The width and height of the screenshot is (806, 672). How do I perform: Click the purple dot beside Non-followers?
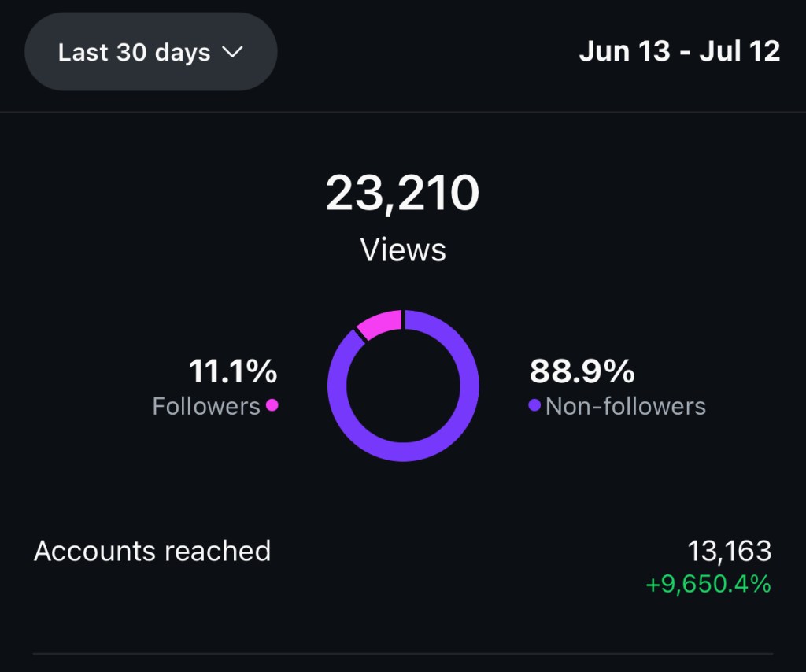[534, 406]
